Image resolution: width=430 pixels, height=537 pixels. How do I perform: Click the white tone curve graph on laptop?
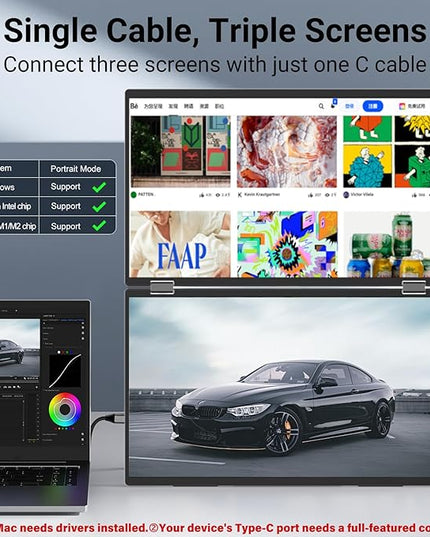pyautogui.click(x=65, y=371)
